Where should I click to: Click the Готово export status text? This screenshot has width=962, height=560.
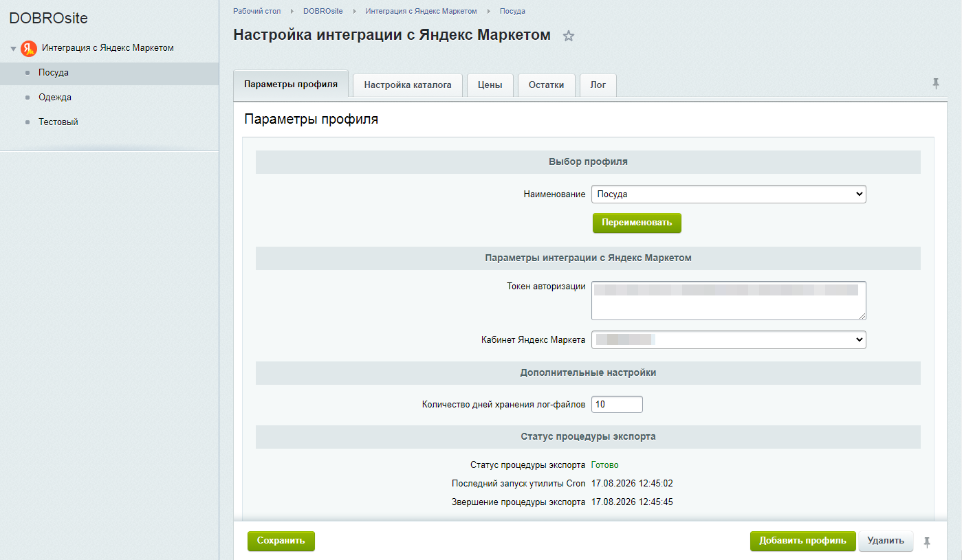point(604,465)
